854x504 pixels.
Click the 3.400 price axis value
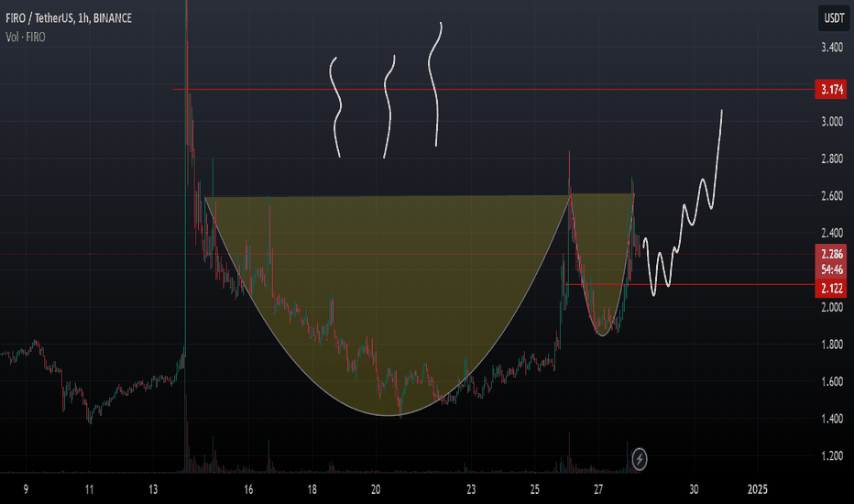(832, 48)
